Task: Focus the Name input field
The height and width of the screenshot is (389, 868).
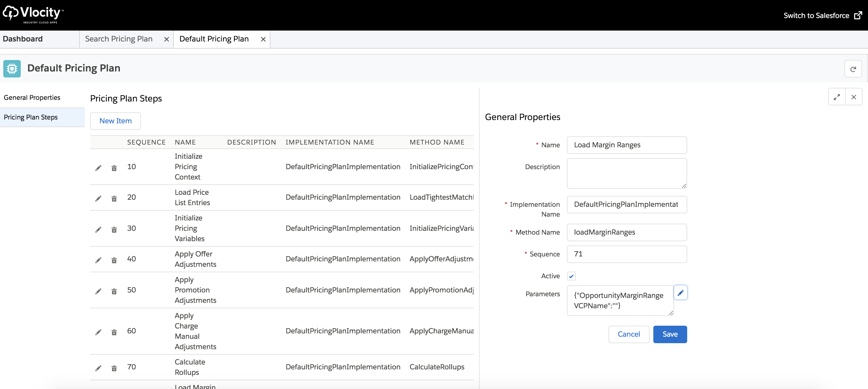Action: click(627, 145)
